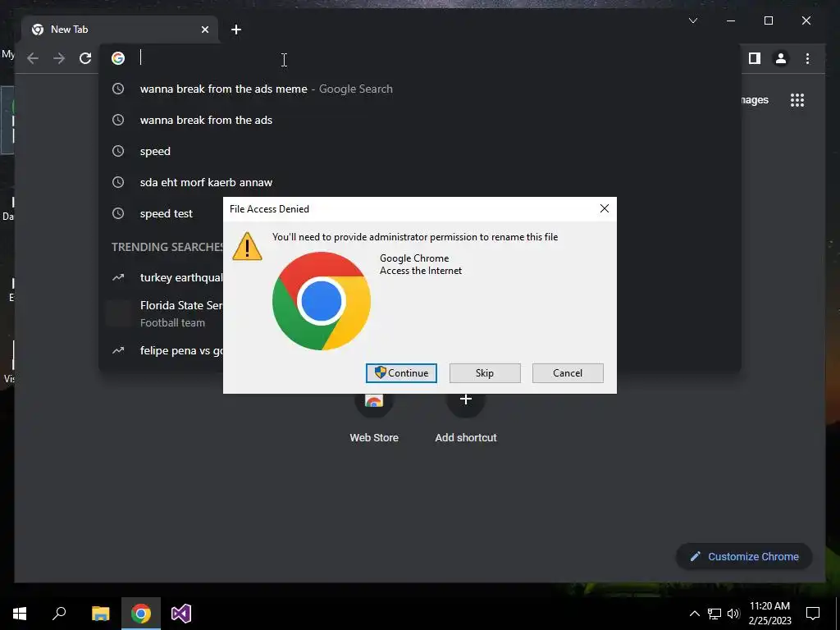Open Windows taskbar search
Image resolution: width=840 pixels, height=630 pixels.
(x=59, y=614)
